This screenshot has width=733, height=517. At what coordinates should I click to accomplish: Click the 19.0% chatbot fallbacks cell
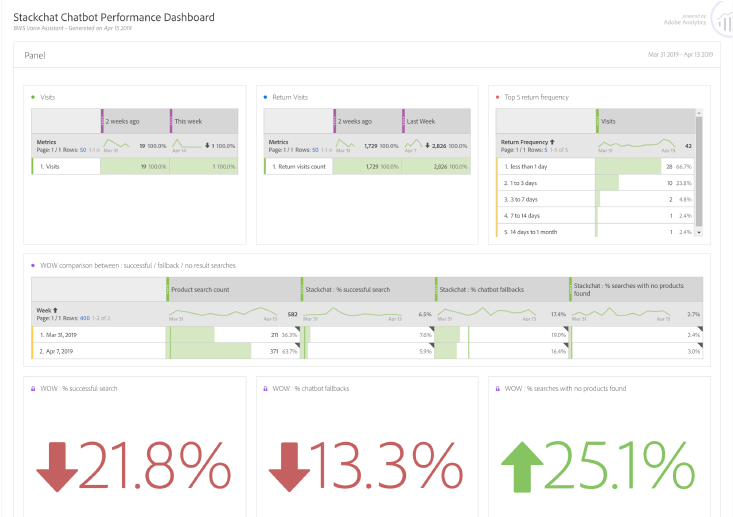(x=502, y=335)
